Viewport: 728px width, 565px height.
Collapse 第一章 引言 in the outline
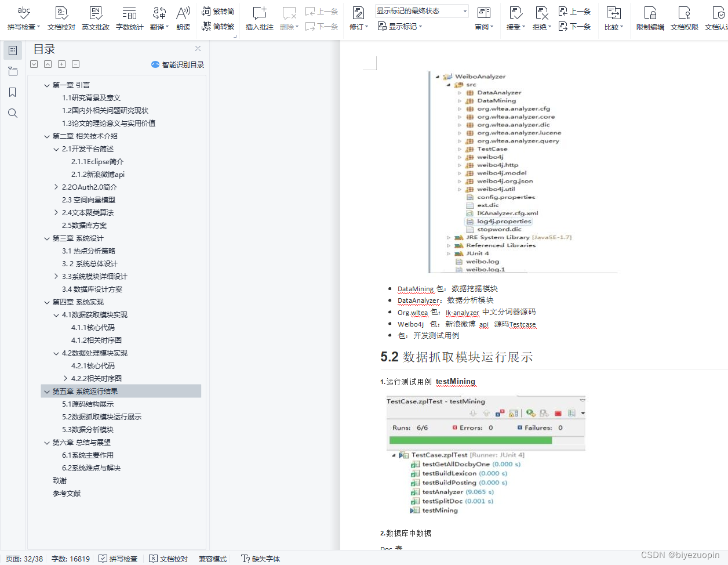pyautogui.click(x=47, y=85)
